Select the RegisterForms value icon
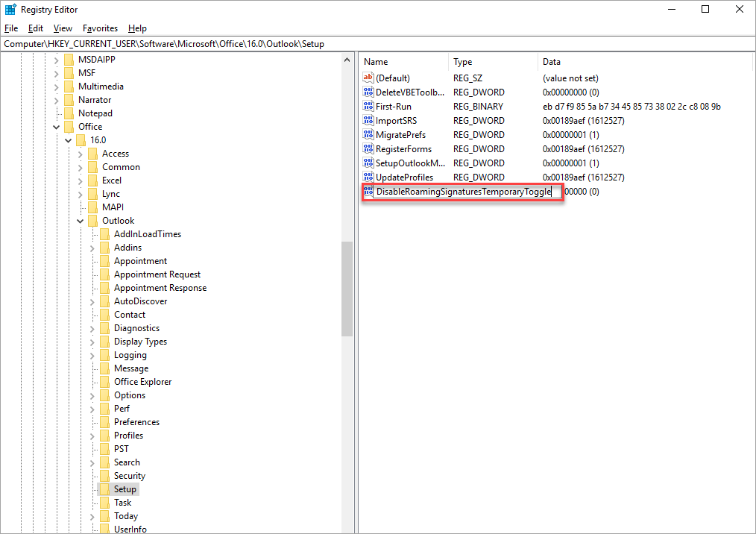 point(368,149)
